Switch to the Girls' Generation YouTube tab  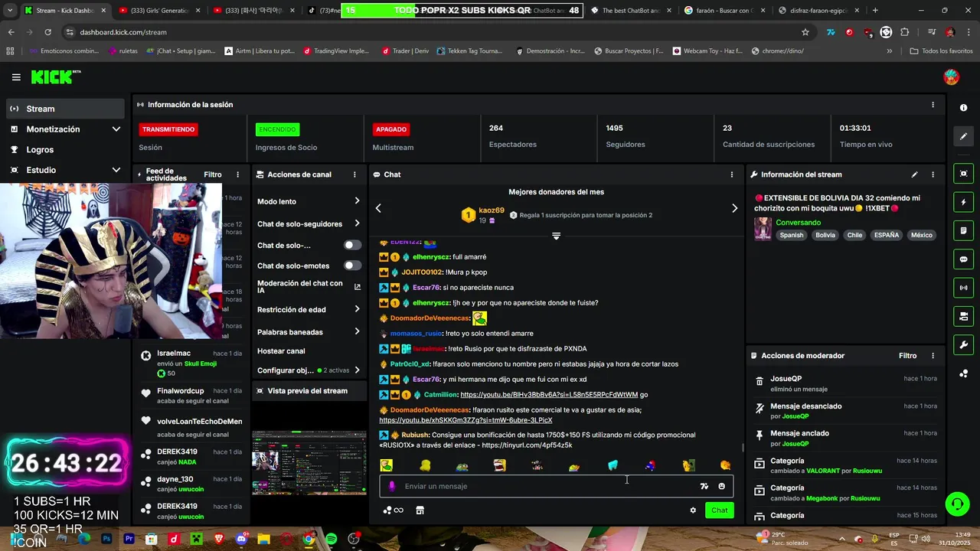pos(158,11)
